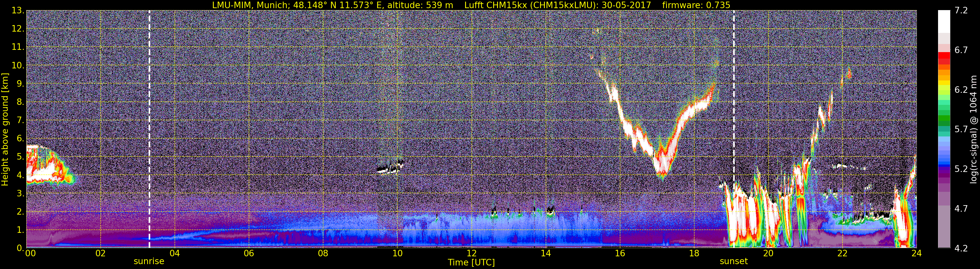Click the x-axis tick label '02'

pos(101,253)
